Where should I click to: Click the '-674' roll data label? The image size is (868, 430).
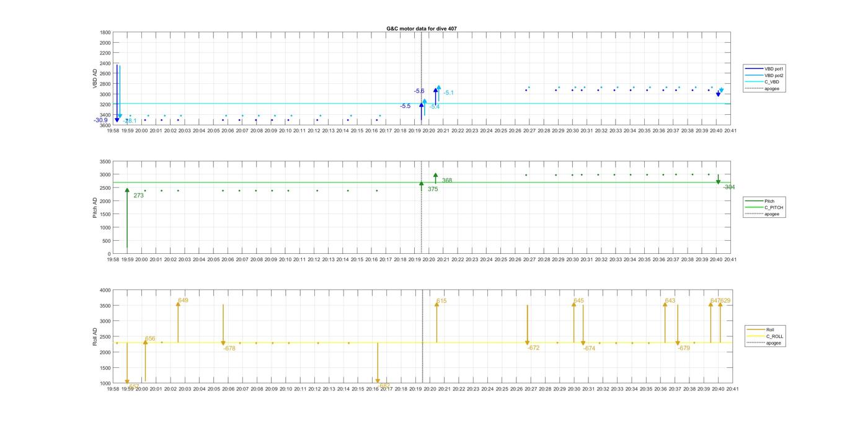pos(589,349)
